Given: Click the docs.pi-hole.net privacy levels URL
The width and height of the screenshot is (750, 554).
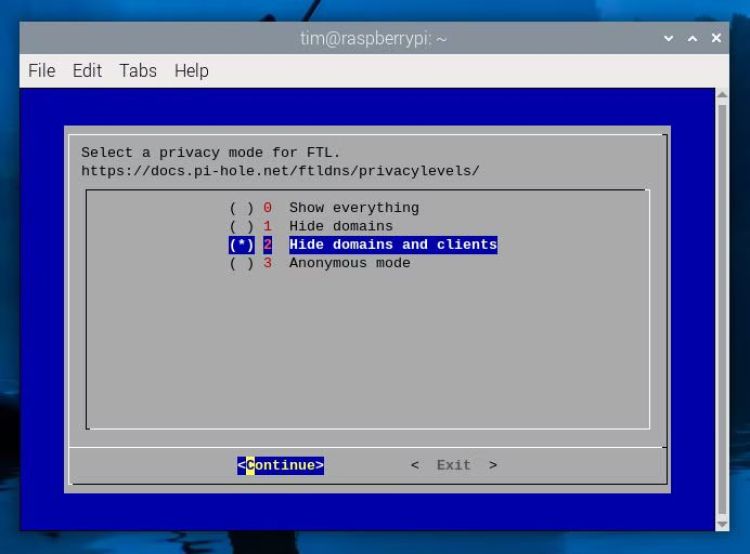Looking at the screenshot, I should [x=280, y=171].
